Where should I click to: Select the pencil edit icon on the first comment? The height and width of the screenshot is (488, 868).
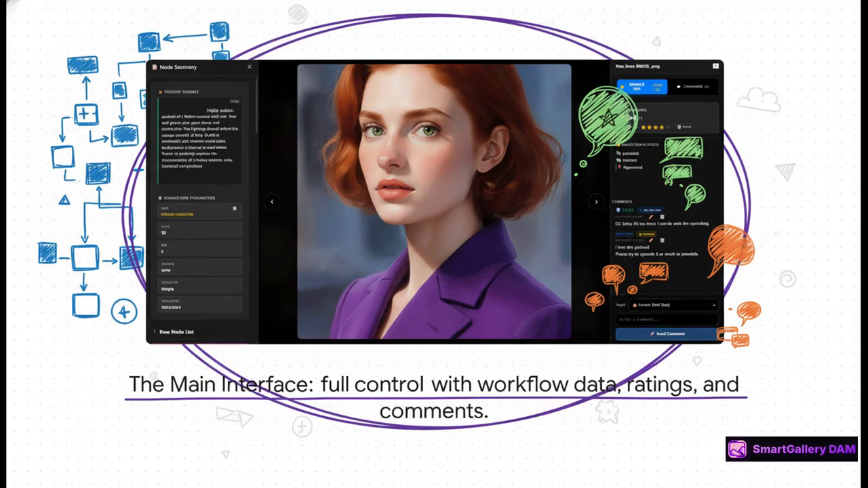tap(651, 217)
